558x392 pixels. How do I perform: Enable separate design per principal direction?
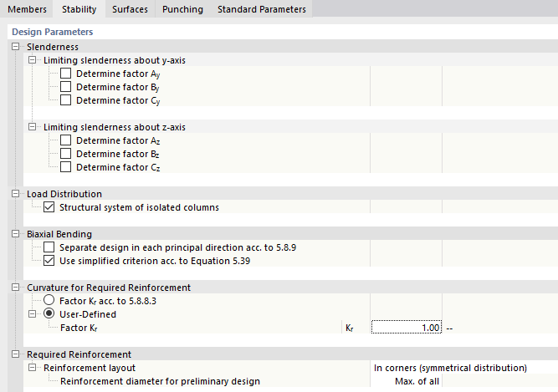[x=49, y=247]
